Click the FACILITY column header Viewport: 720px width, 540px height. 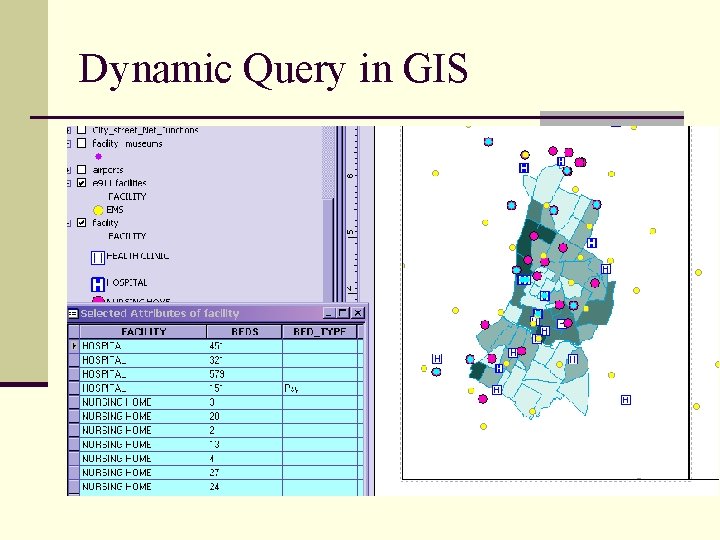pyautogui.click(x=143, y=332)
